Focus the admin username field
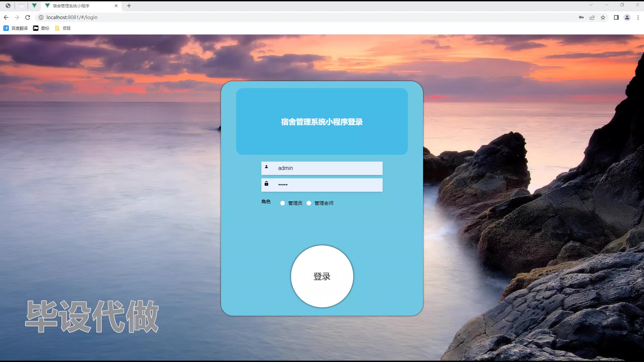This screenshot has height=362, width=644. coord(322,168)
